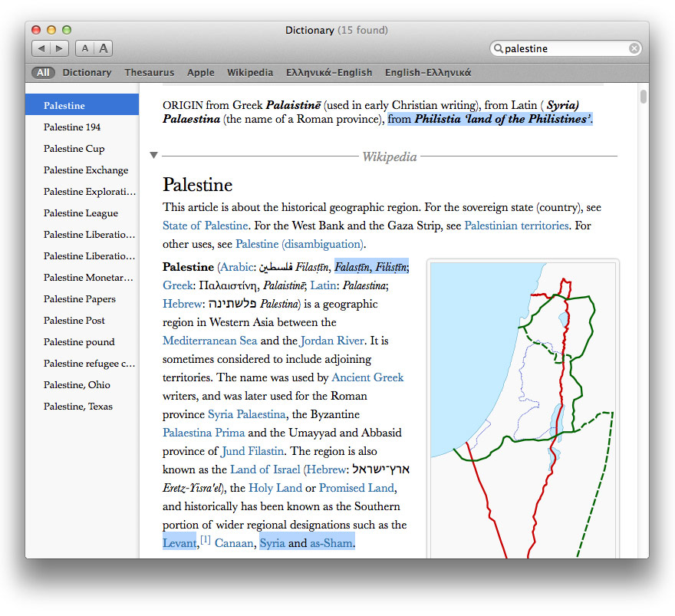This screenshot has height=616, width=675.
Task: Select the Palestine 194 entry
Action: point(82,127)
